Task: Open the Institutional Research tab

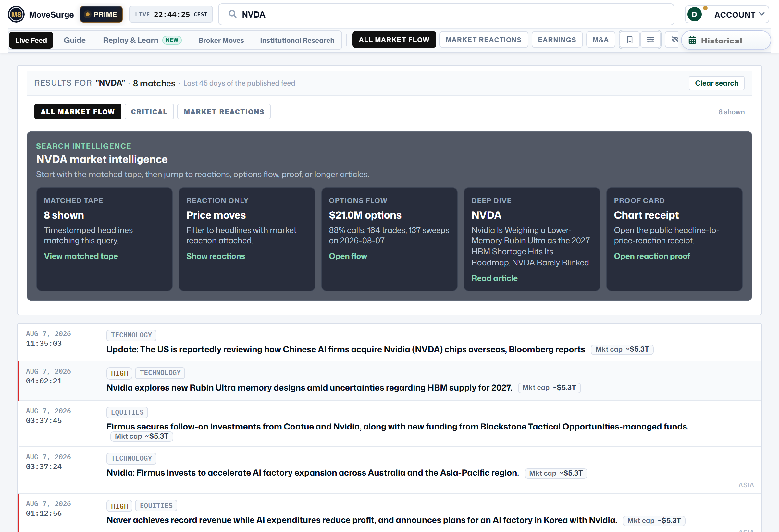Action: click(x=297, y=40)
